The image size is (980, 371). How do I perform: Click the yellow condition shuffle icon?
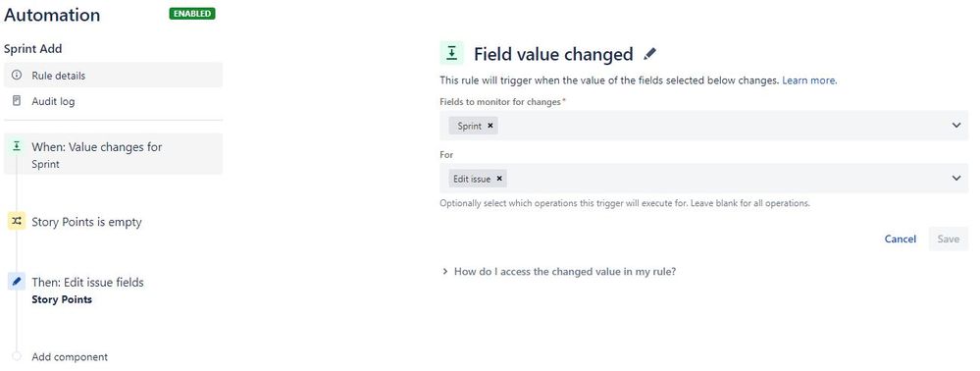17,222
